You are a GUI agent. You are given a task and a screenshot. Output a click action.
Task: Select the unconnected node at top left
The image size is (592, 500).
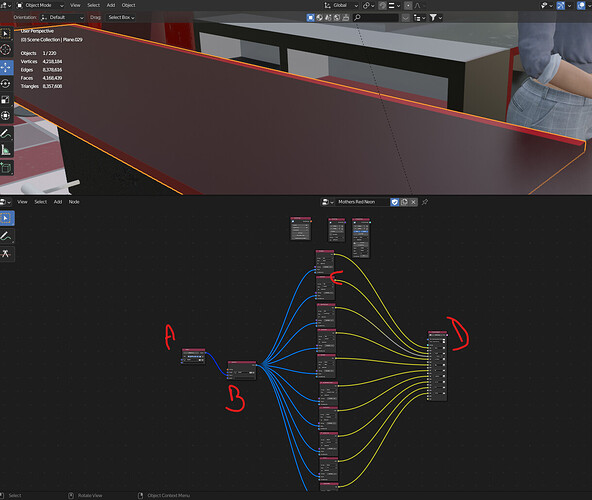pos(301,228)
